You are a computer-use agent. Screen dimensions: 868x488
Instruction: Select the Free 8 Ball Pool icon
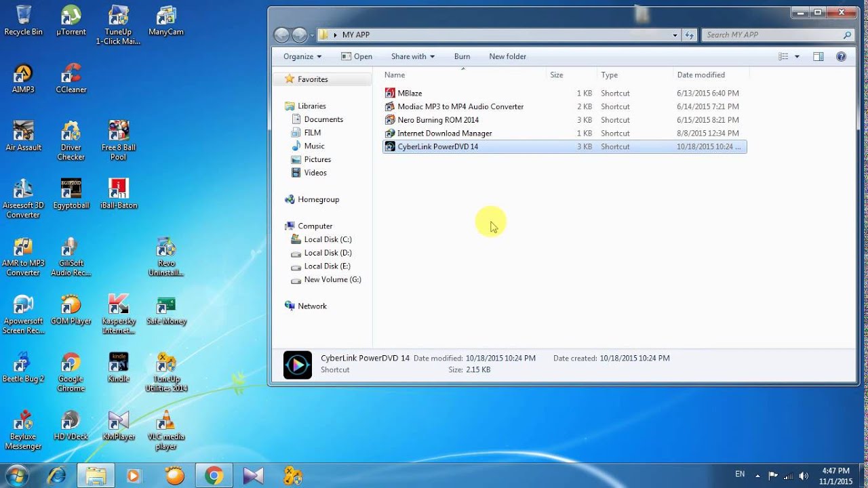118,141
